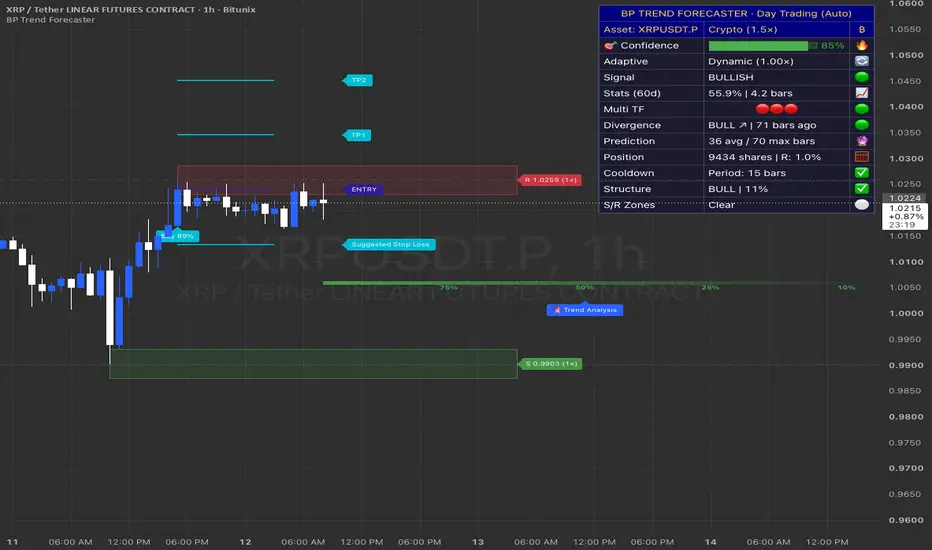Click the green circle in Signal row

coord(861,77)
